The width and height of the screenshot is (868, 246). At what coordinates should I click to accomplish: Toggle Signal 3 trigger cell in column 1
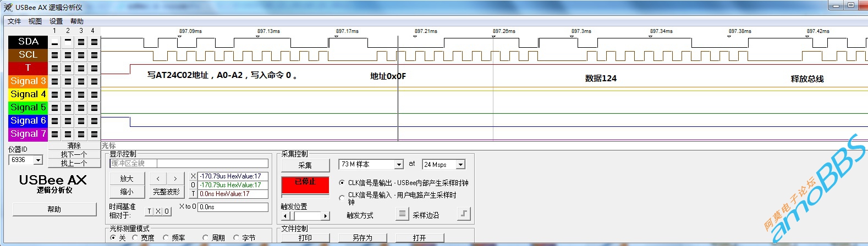pos(54,81)
